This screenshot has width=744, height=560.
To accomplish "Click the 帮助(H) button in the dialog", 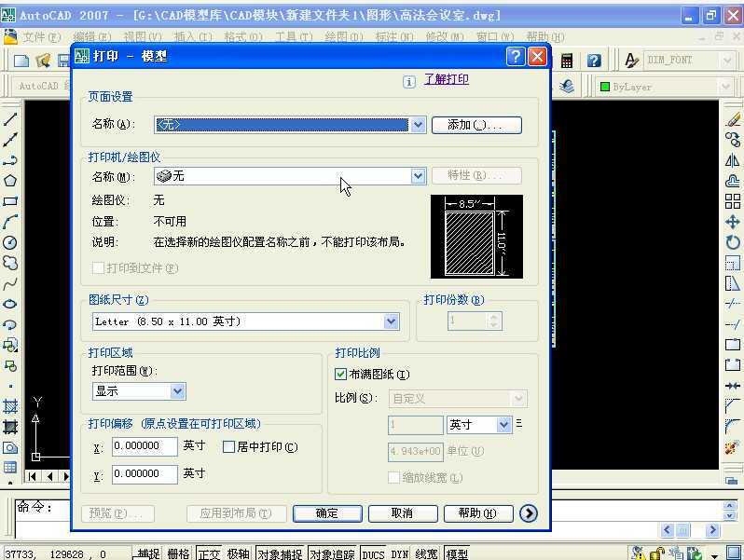I will (477, 513).
